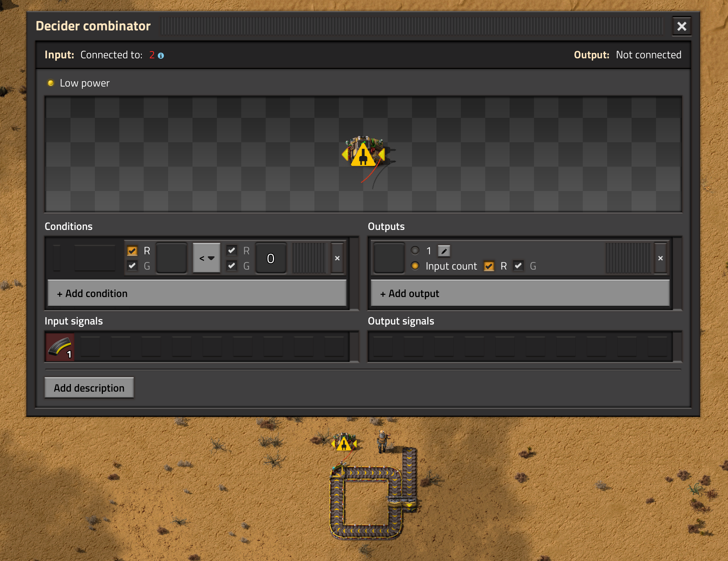Toggle first signal red wire R checkbox

pyautogui.click(x=132, y=251)
